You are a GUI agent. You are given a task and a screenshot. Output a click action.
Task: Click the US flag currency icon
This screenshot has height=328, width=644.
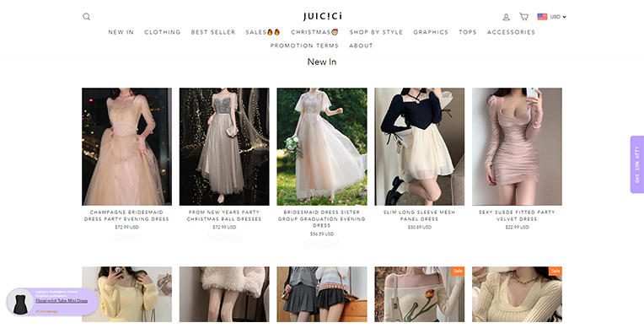coord(542,16)
